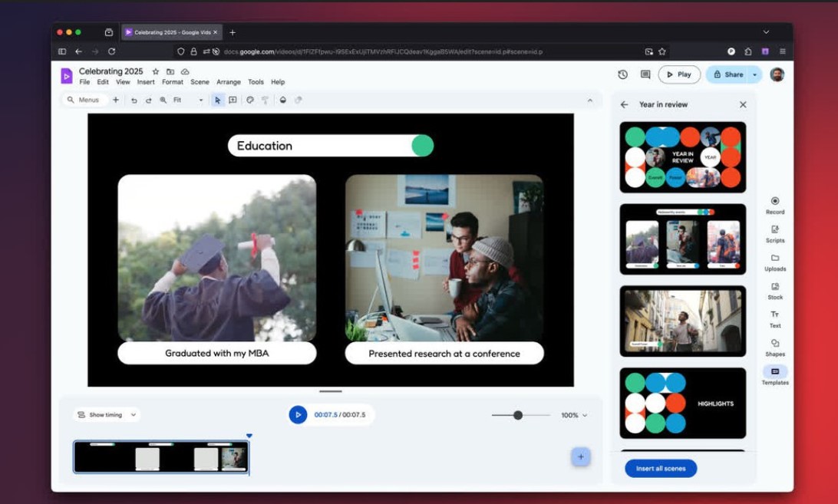Screen dimensions: 838x504
Task: Open the comments icon
Action: [x=645, y=74]
